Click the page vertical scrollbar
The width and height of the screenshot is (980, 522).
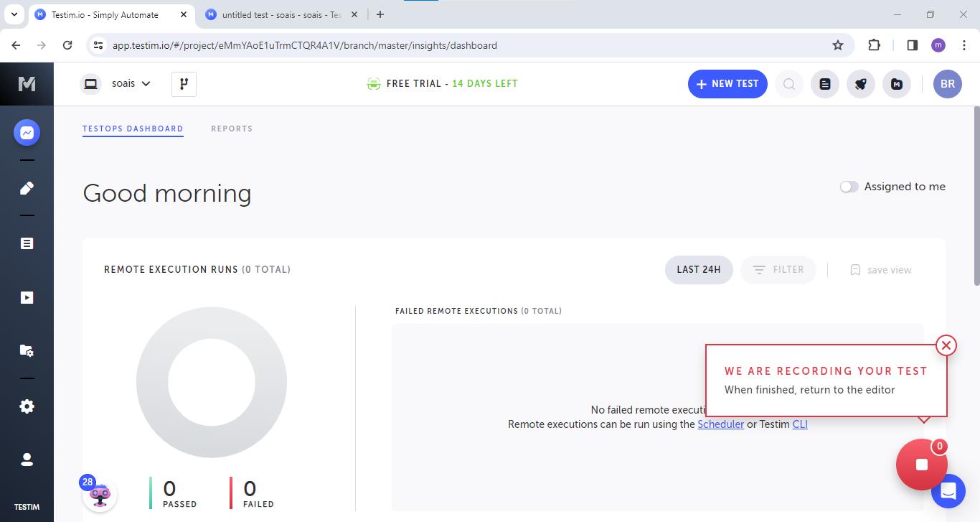pos(976,194)
